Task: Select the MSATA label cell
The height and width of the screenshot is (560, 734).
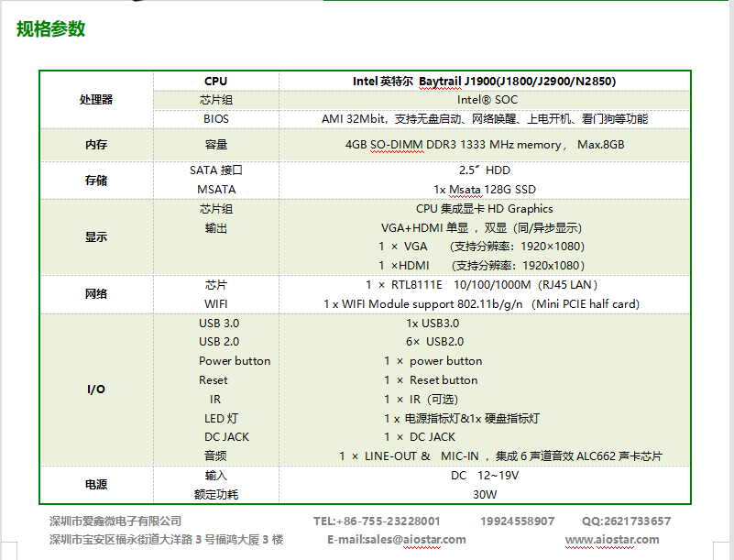Action: [216, 190]
